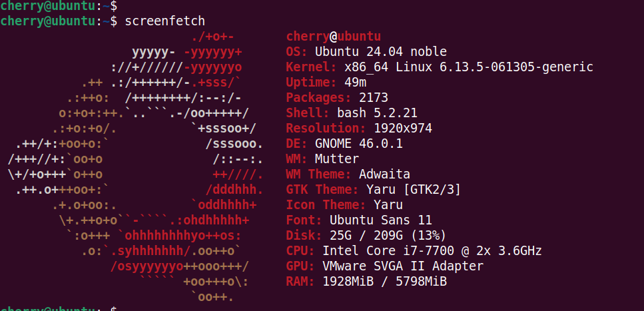Click the cherry@ubuntu header in the output
This screenshot has height=311, width=644.
tap(333, 37)
